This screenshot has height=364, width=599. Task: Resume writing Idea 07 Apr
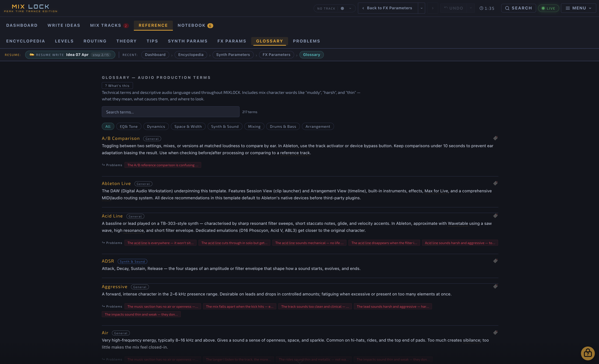pos(70,55)
